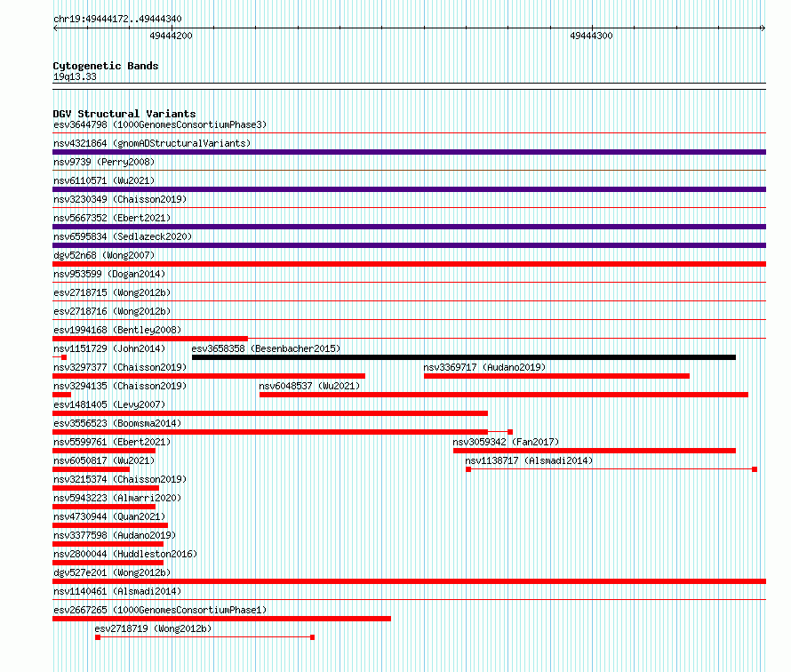This screenshot has width=791, height=672.
Task: Click the nsv6595834 (Sedlazeck2020) label
Action: (x=123, y=236)
